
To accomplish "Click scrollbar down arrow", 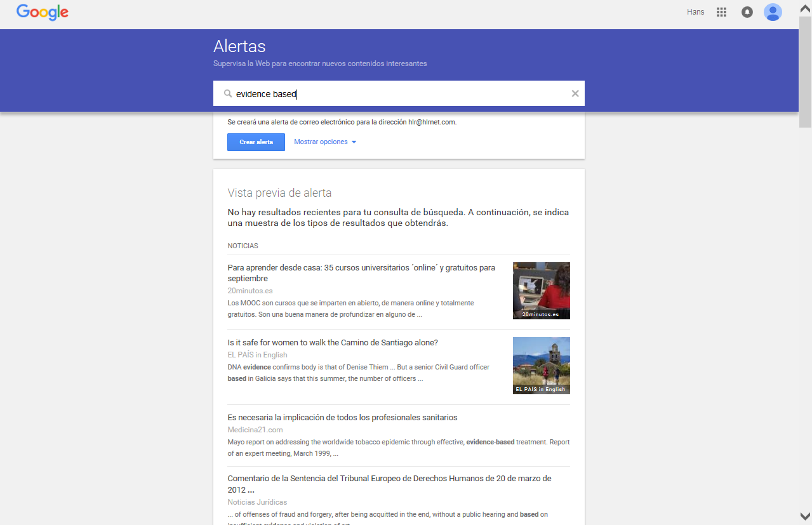I will tap(805, 515).
